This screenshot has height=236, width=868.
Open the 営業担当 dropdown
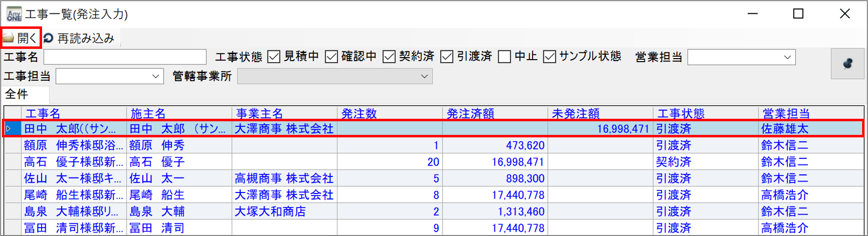787,57
